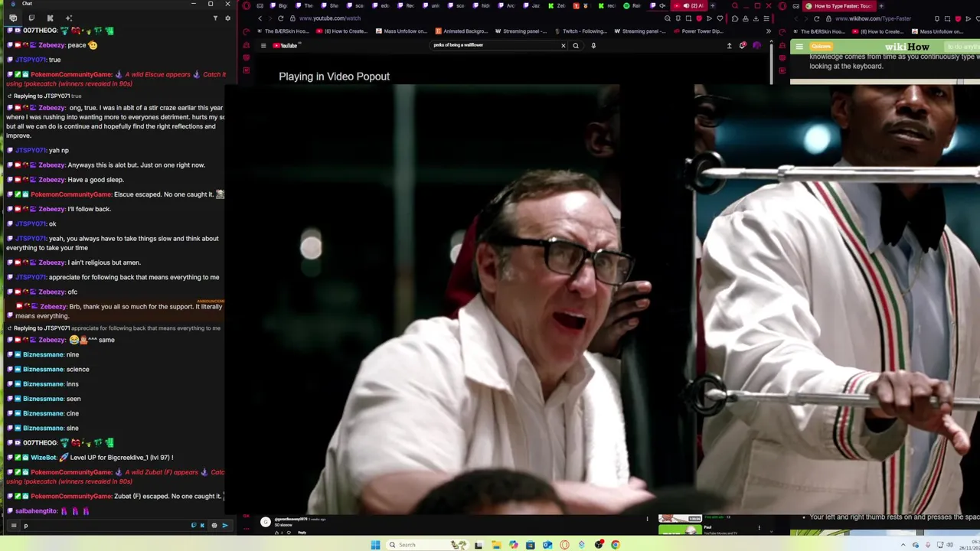Open the sparkle AI tab in Chat
Screen dimensions: 980x551
pos(69,18)
